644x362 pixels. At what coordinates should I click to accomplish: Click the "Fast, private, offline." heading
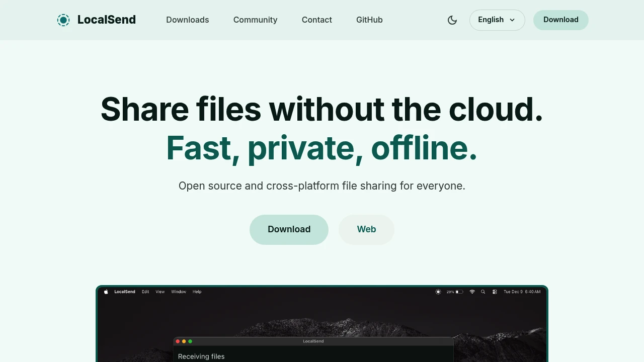click(322, 148)
